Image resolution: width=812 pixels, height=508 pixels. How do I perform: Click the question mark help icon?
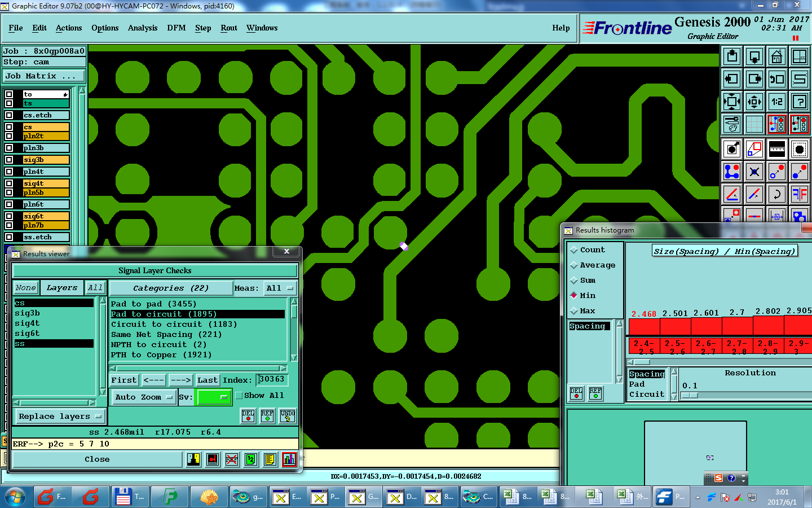click(x=800, y=102)
